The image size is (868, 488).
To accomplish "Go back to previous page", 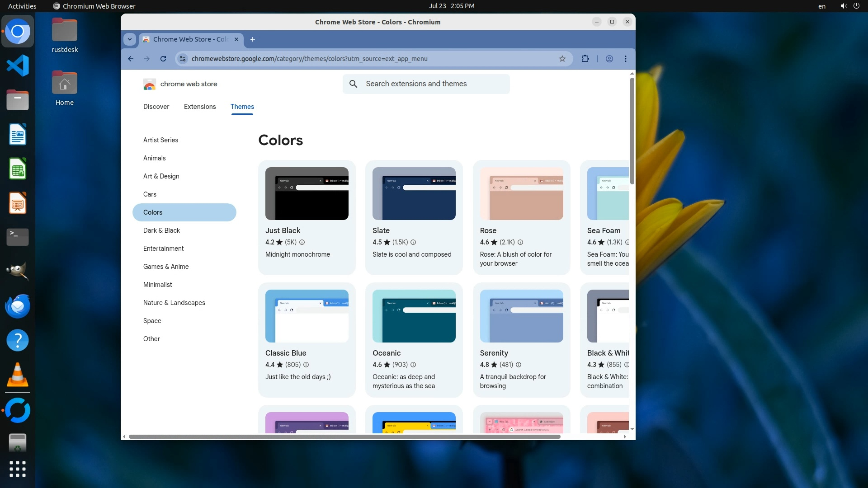I will click(x=131, y=59).
